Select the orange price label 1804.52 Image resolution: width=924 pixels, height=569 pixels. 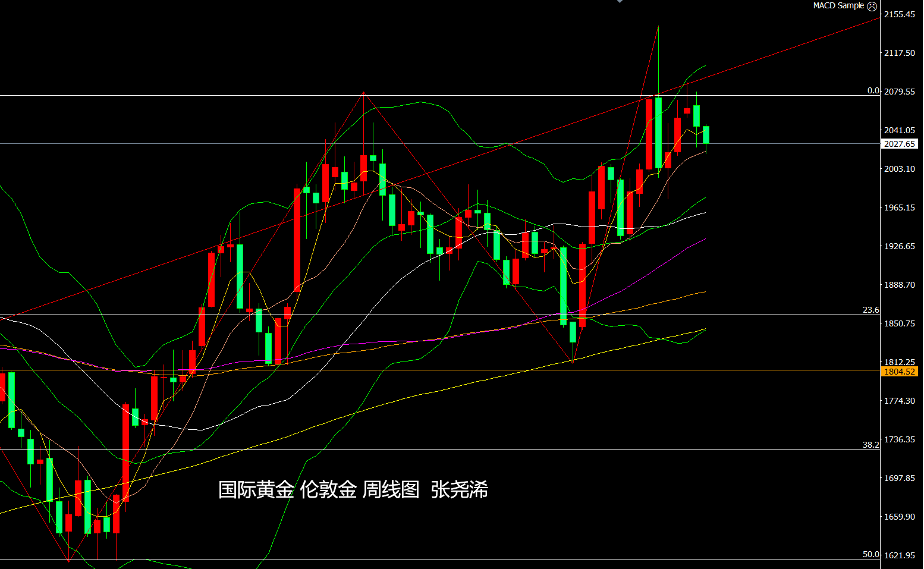[899, 372]
